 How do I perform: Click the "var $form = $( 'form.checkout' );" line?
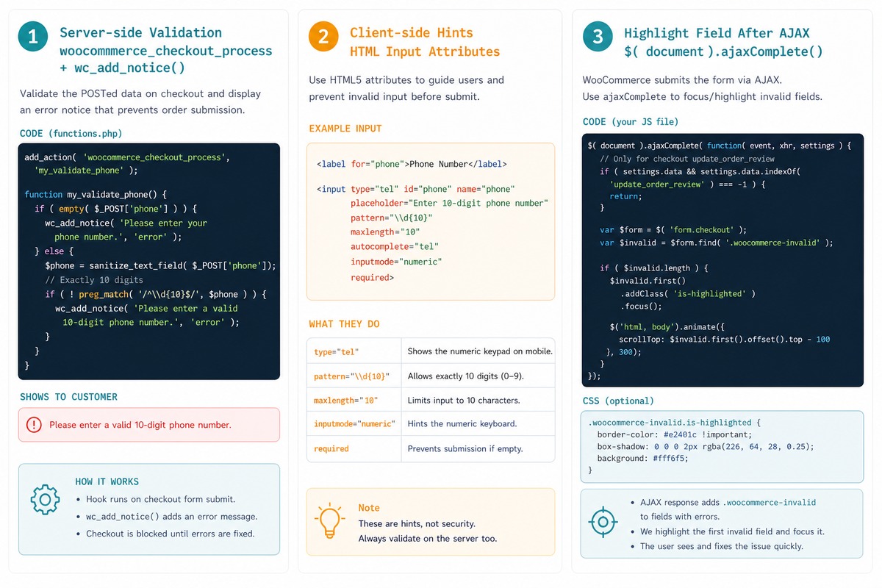coord(673,230)
